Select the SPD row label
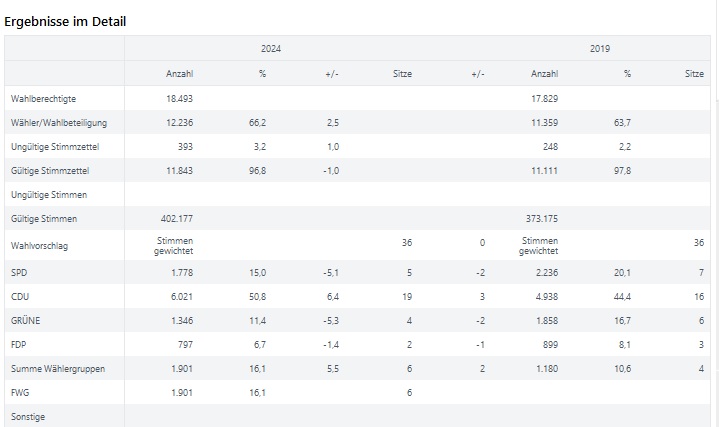Viewport: 719px width, 427px height. pyautogui.click(x=19, y=273)
